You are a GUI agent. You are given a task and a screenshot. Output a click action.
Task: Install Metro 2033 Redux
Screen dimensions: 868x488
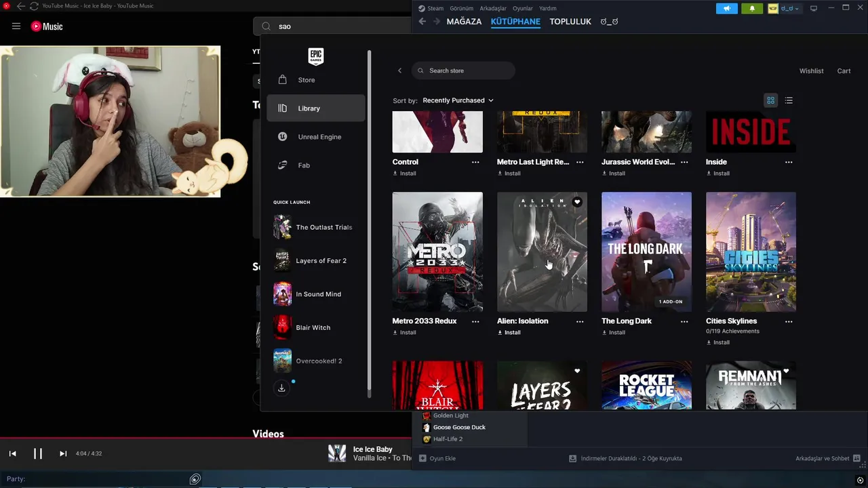coord(405,333)
